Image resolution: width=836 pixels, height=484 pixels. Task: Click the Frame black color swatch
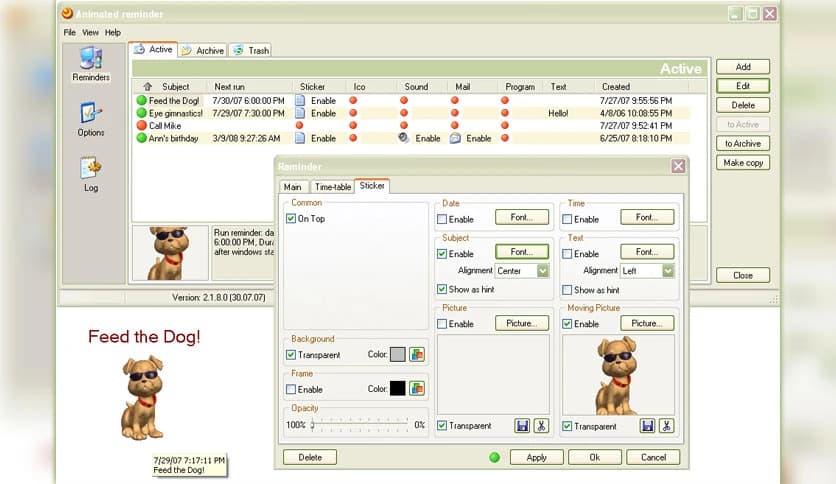[x=398, y=389]
